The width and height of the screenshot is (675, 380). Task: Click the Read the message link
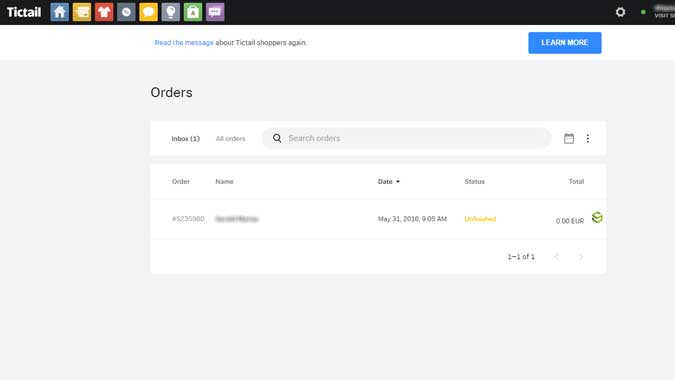coord(184,43)
